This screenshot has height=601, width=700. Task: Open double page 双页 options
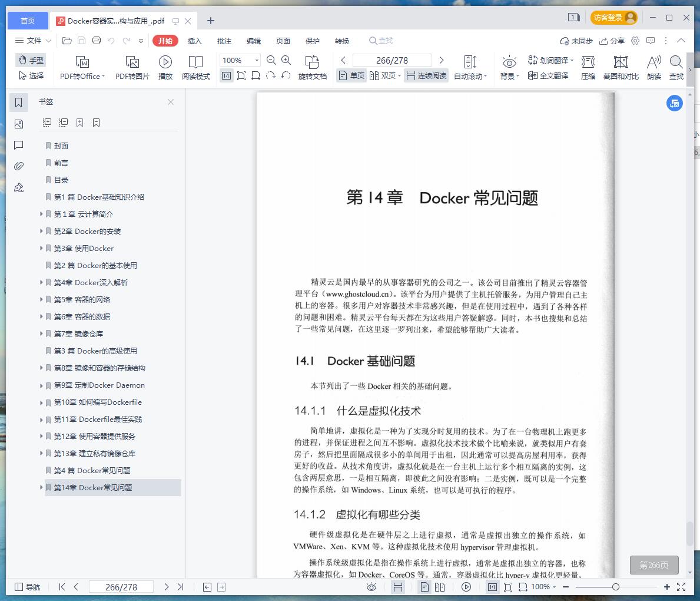coord(385,75)
